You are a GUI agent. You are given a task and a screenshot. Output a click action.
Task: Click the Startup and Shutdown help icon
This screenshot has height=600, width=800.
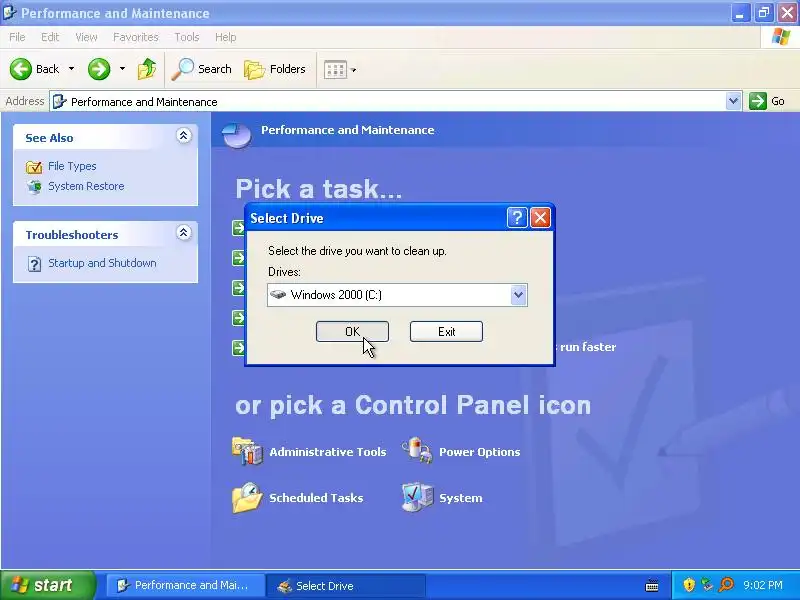coord(34,264)
